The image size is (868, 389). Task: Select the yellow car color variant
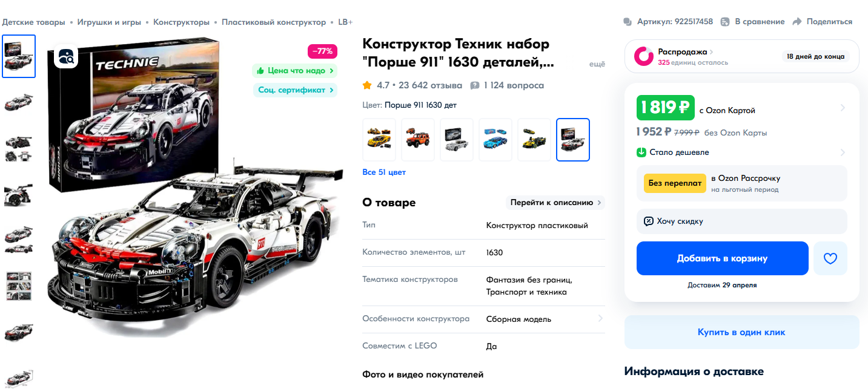379,140
